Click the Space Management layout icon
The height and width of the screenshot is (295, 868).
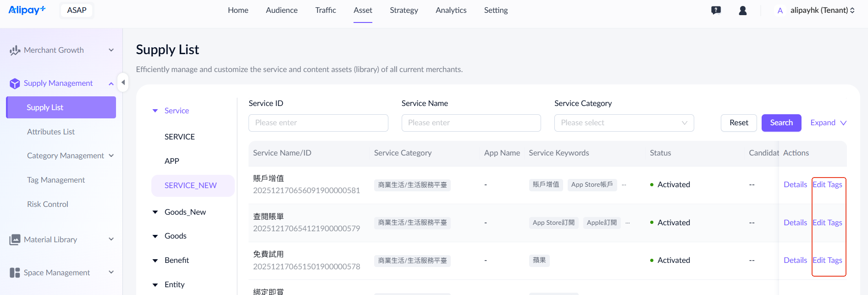click(x=15, y=273)
